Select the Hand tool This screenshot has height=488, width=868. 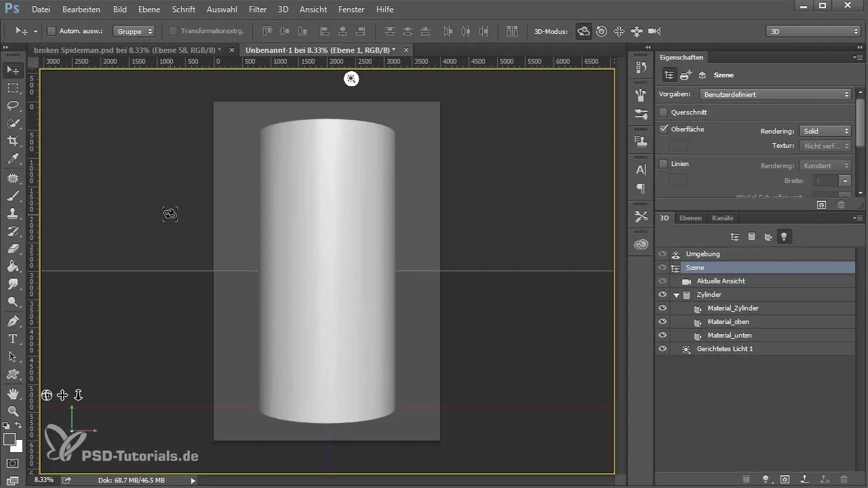coord(13,393)
